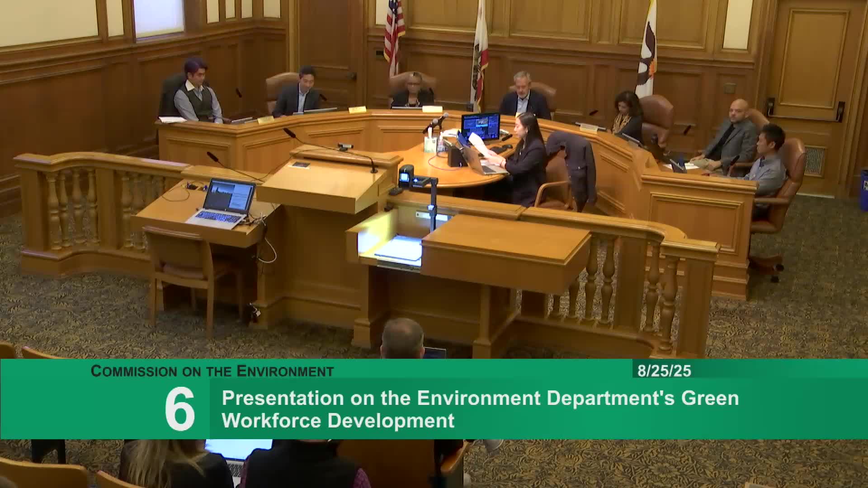Click the large agenda item number 6
Viewport: 868px width, 488px height.
pyautogui.click(x=179, y=409)
